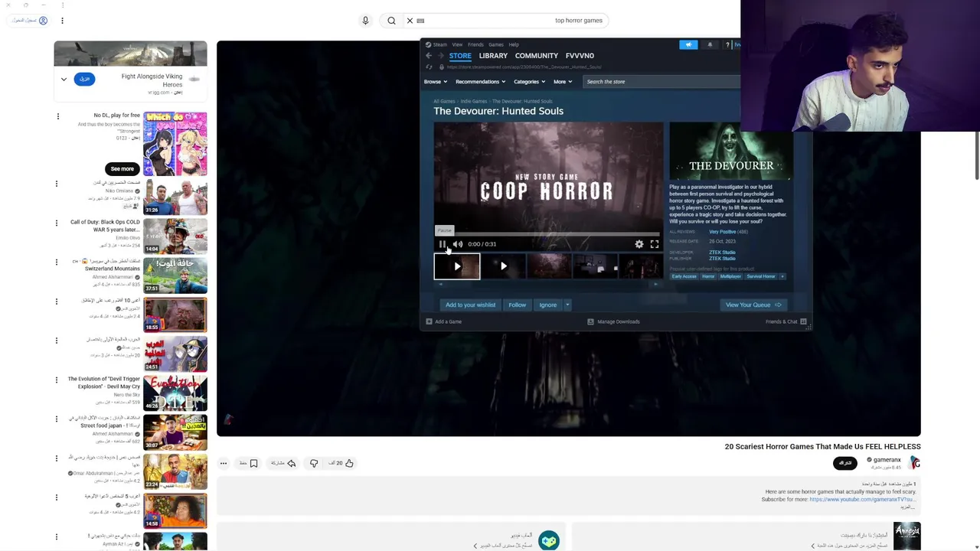The image size is (980, 551).
Task: Select the Survival Horror tag
Action: tap(761, 276)
